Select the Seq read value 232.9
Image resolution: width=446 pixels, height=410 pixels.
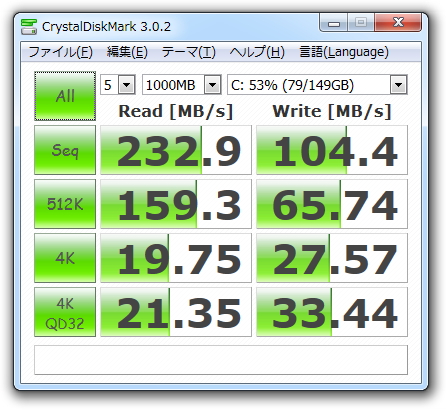(176, 150)
